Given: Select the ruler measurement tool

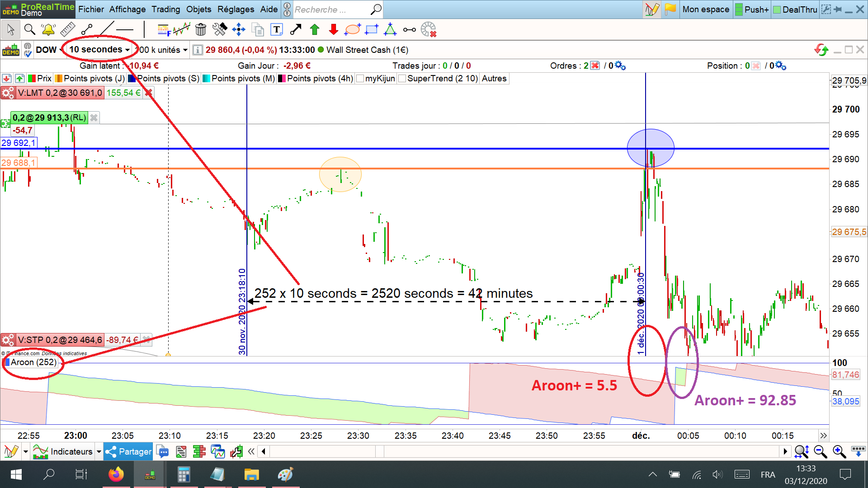Looking at the screenshot, I should (x=67, y=30).
